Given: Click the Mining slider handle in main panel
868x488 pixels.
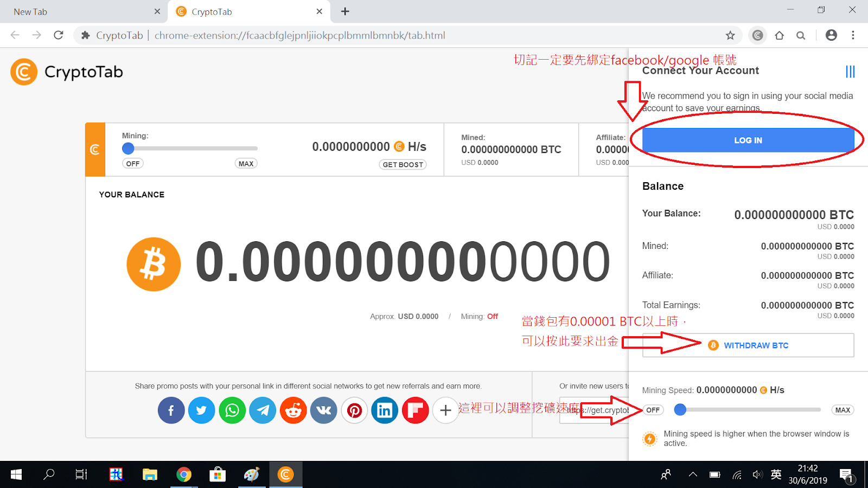Looking at the screenshot, I should (128, 148).
